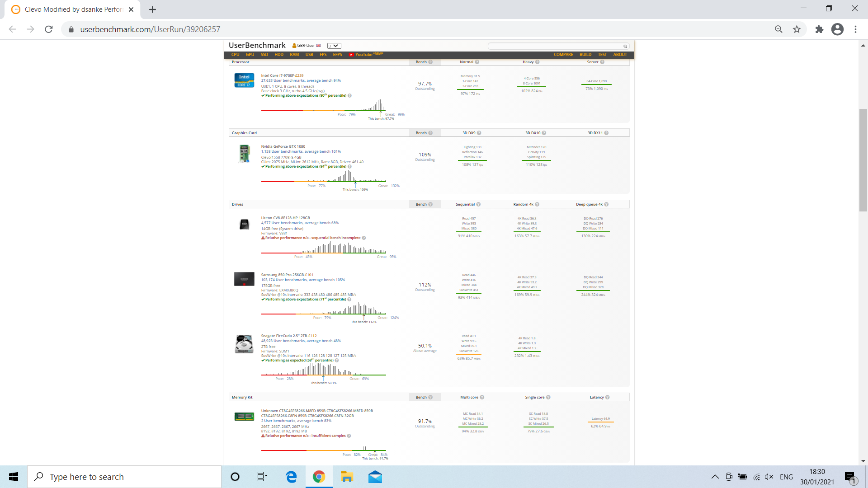The height and width of the screenshot is (488, 868).
Task: Click the help icon next to Single core
Action: coord(548,398)
